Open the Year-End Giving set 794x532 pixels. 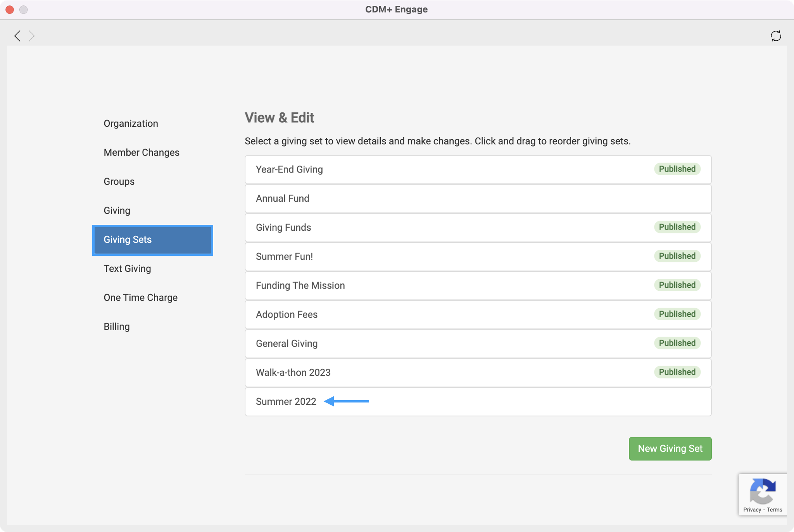pos(289,169)
